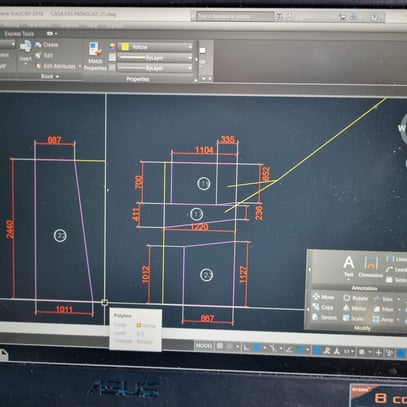Click the 1104 dimension text
Image resolution: width=407 pixels, height=407 pixels.
[x=204, y=150]
